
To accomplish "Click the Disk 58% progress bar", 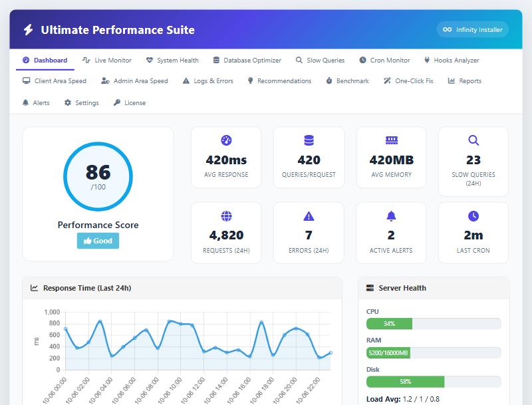I will coord(434,382).
